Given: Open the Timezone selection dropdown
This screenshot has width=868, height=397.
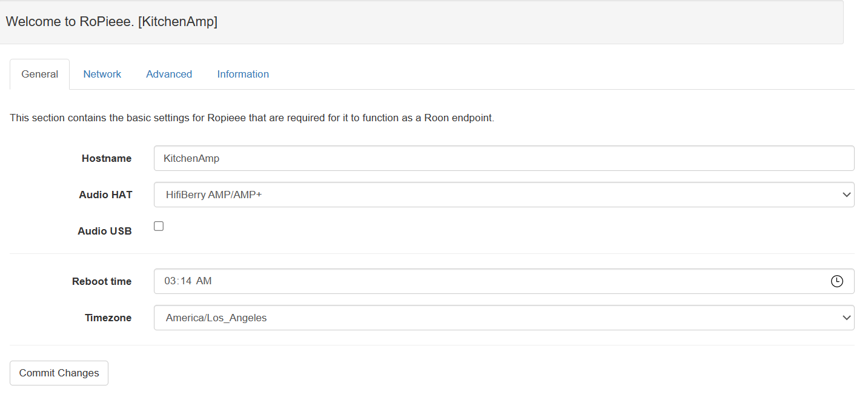Looking at the screenshot, I should click(x=503, y=318).
